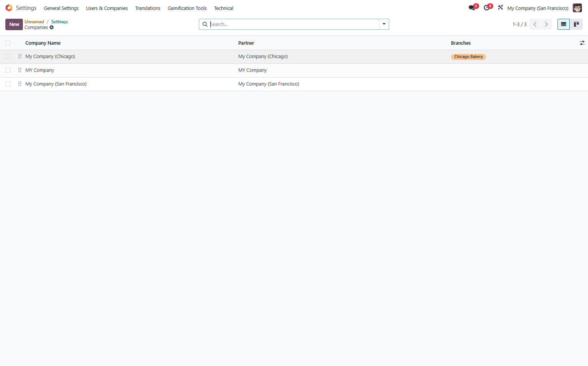Open the company switcher My Company (San Francisco)
The image size is (588, 366).
tap(538, 8)
